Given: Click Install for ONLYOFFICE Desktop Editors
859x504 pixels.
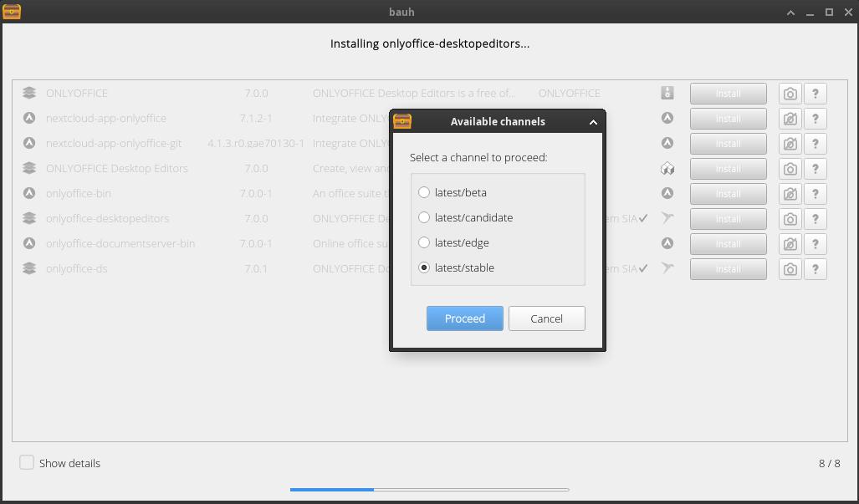Looking at the screenshot, I should (728, 169).
